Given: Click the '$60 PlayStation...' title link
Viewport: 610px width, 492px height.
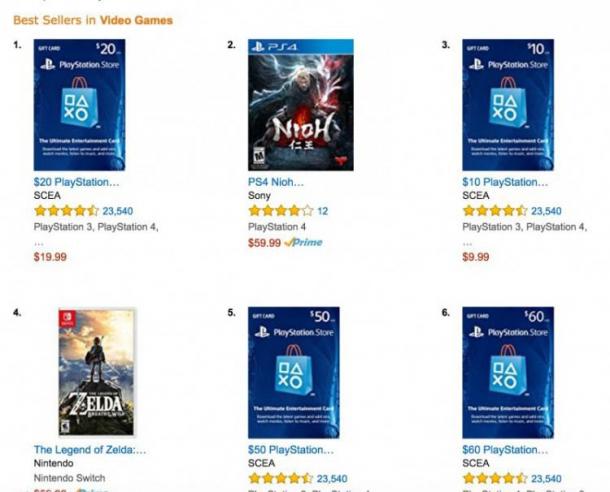Looking at the screenshot, I should click(x=505, y=450).
